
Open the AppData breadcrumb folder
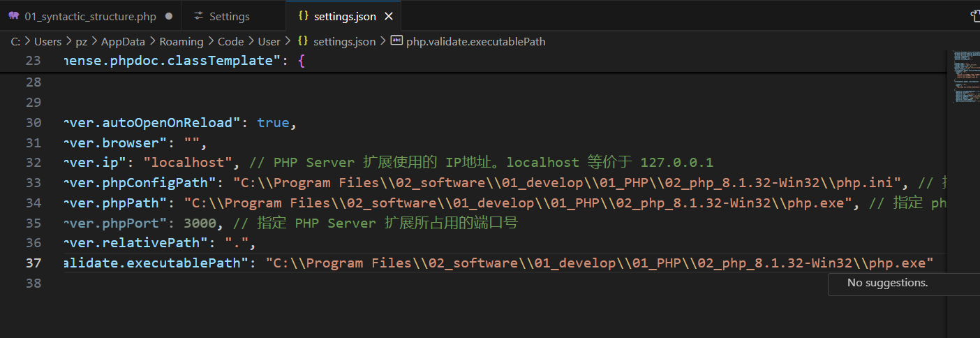click(123, 41)
